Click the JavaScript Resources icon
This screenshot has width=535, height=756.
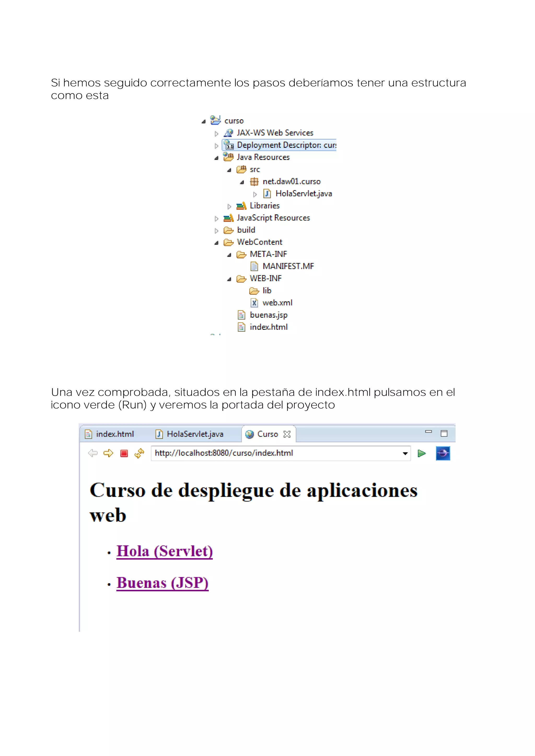[229, 218]
